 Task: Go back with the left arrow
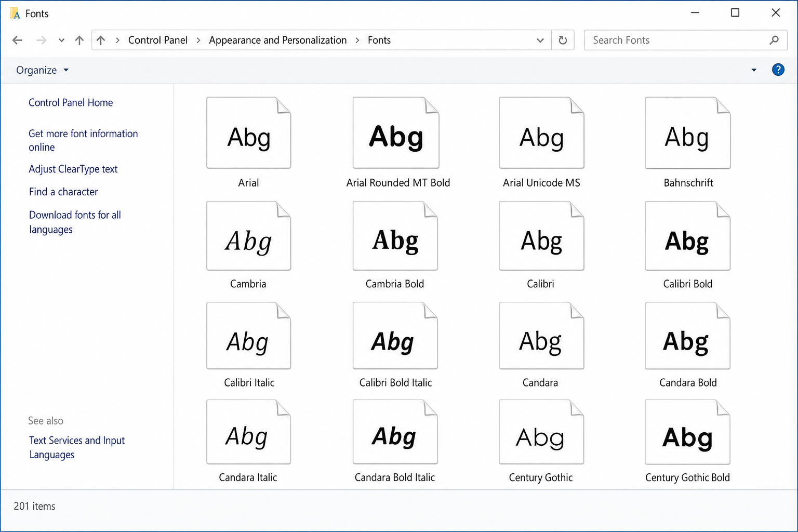point(17,40)
